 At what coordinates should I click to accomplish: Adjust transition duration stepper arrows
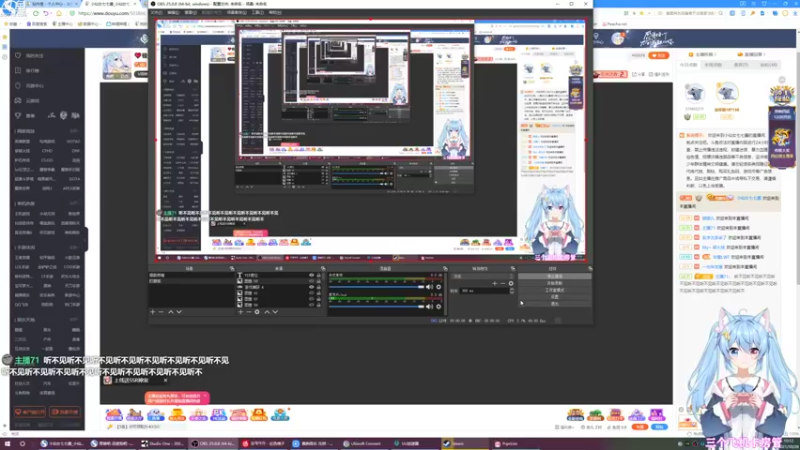coord(512,291)
